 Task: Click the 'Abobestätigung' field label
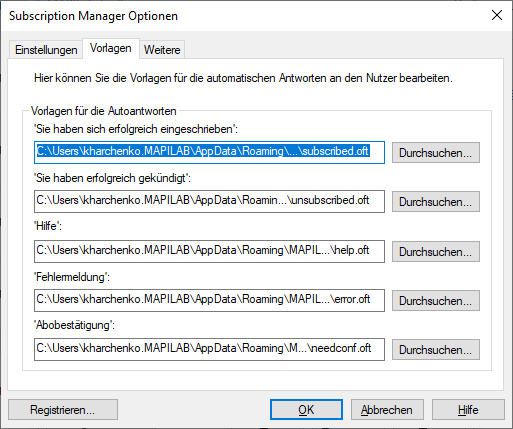75,325
